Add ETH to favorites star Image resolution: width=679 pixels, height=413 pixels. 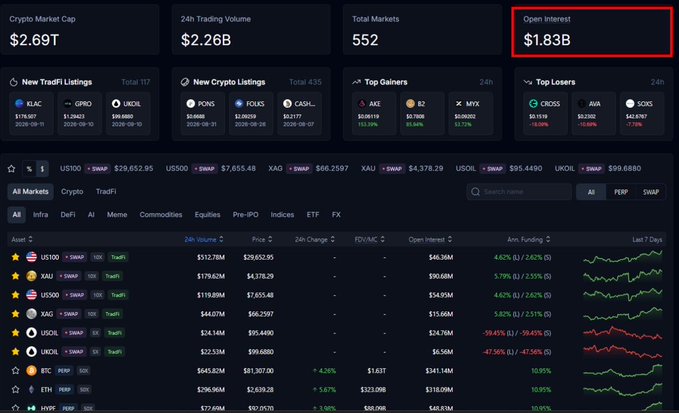coord(16,390)
